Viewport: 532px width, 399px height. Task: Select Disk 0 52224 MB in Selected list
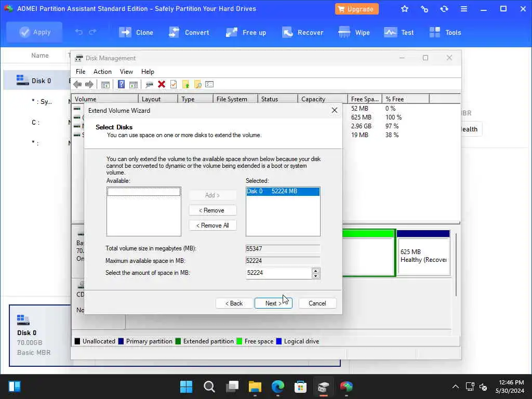pyautogui.click(x=283, y=191)
